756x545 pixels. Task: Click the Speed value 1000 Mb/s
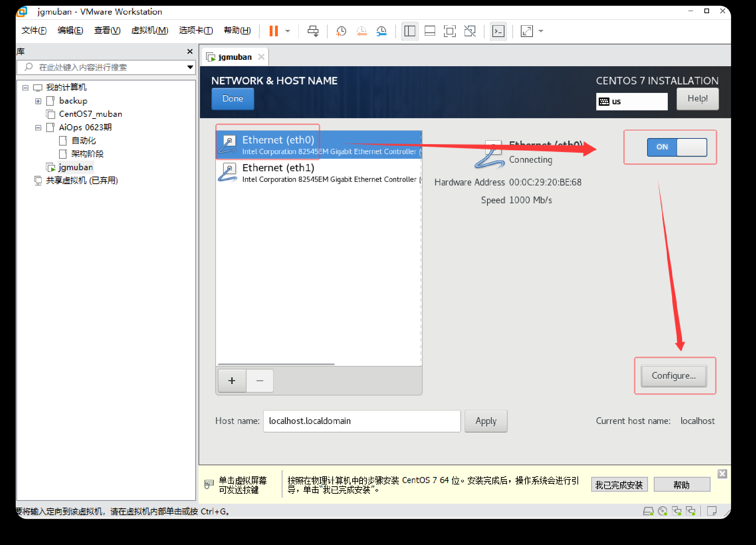tap(531, 200)
